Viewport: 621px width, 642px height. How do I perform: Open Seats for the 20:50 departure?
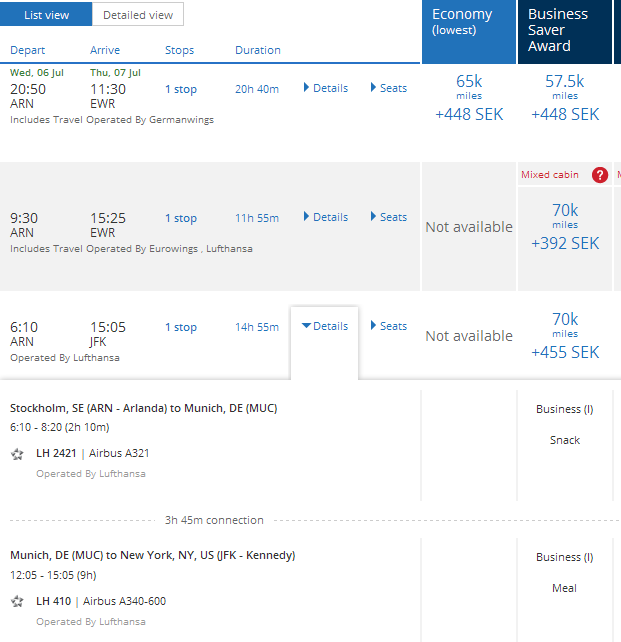389,88
